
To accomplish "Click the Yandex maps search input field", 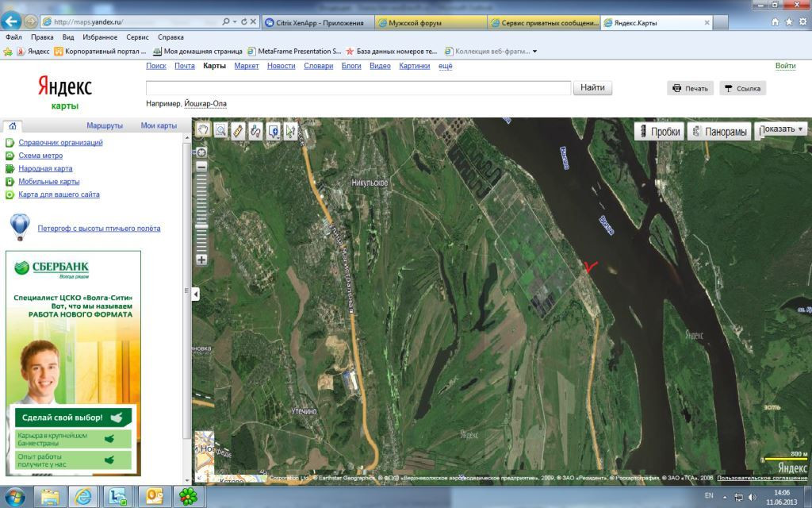I will click(358, 88).
